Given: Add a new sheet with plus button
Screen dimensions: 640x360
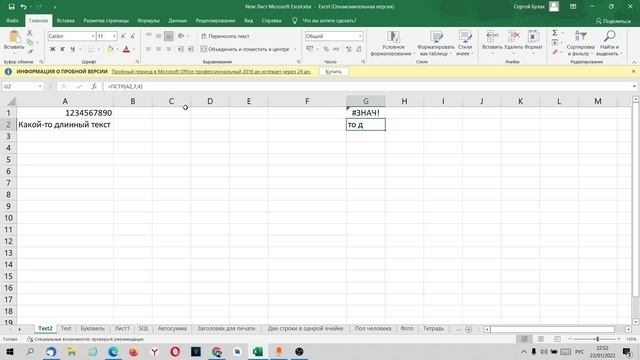Looking at the screenshot, I should pyautogui.click(x=469, y=329).
